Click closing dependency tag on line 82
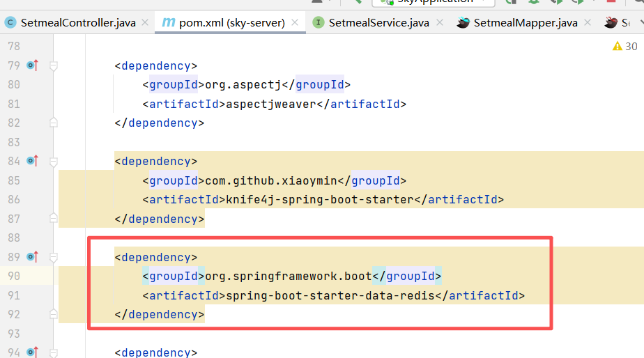The width and height of the screenshot is (644, 358). [x=160, y=123]
